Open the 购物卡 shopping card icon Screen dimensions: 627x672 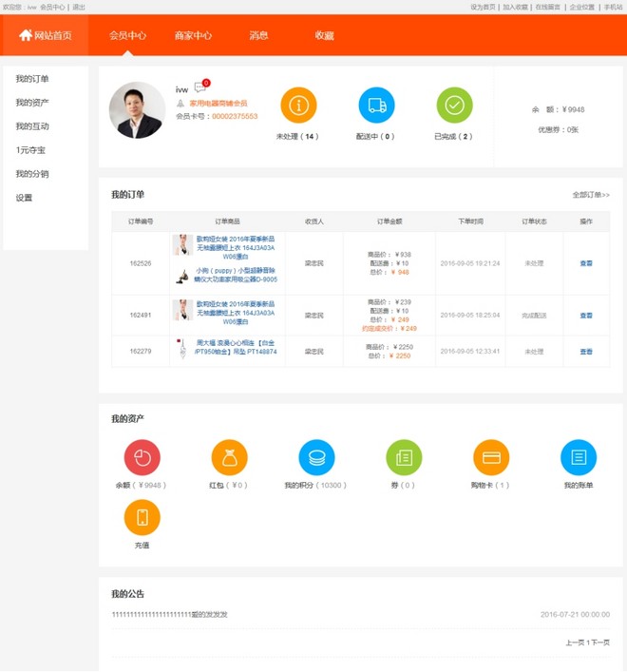point(491,458)
